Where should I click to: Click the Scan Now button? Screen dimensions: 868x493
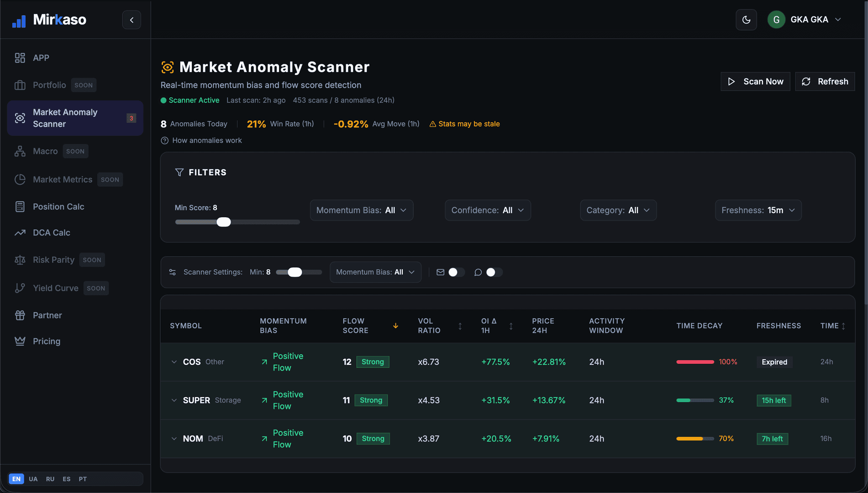(755, 81)
